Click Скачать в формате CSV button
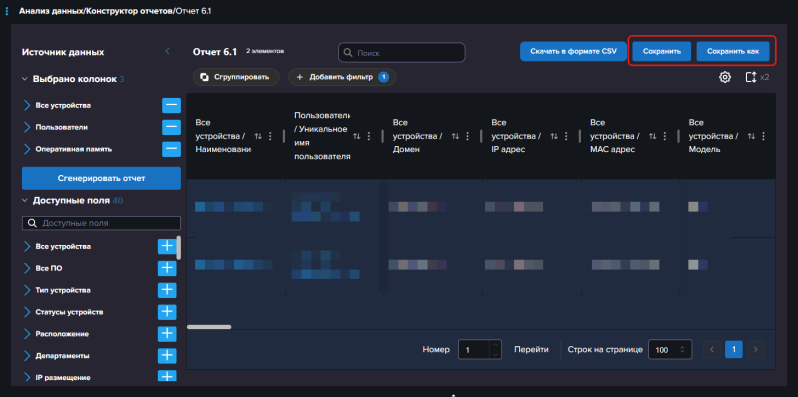 coord(573,51)
